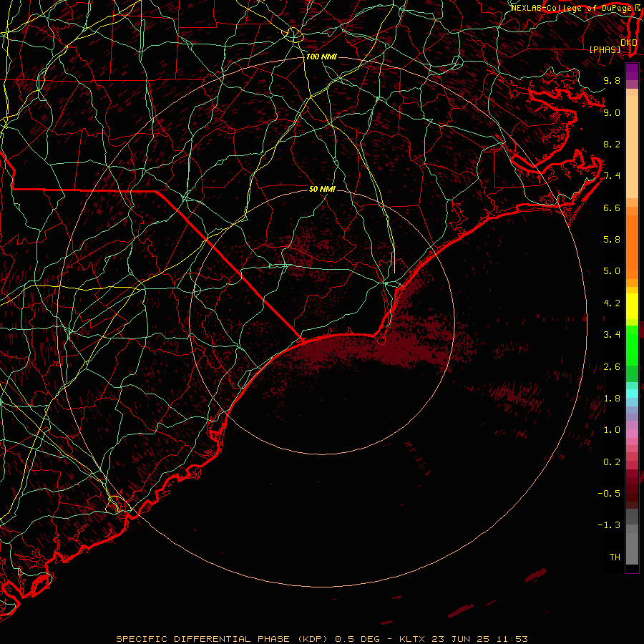Click the 3.4 scale value
The image size is (644, 644).
point(612,335)
